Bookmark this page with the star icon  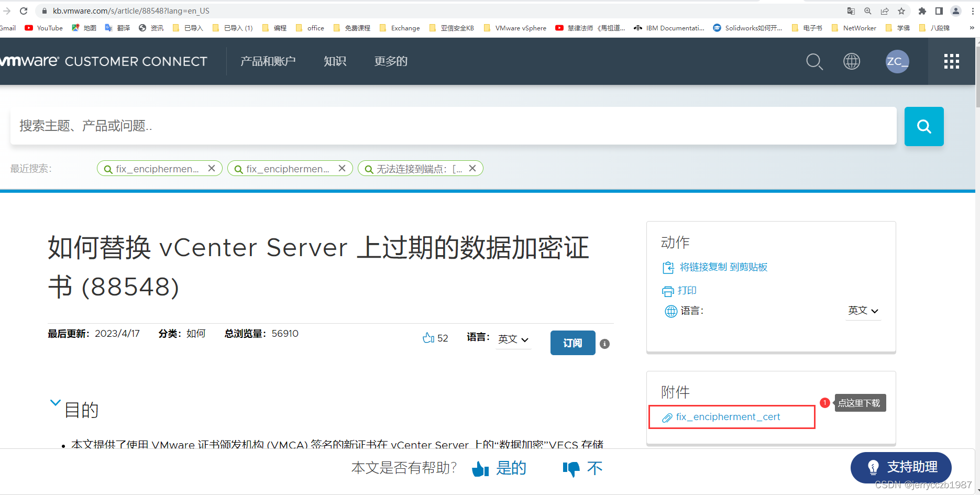pos(901,11)
